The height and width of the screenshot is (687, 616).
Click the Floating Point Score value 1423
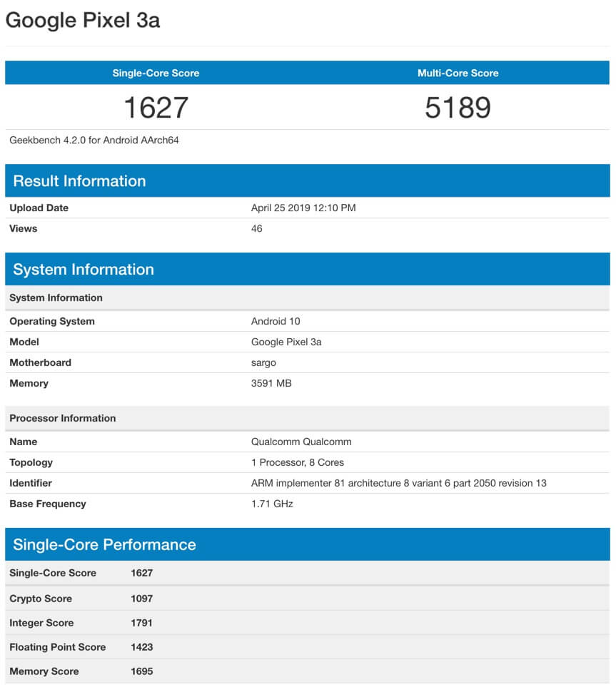click(x=141, y=646)
